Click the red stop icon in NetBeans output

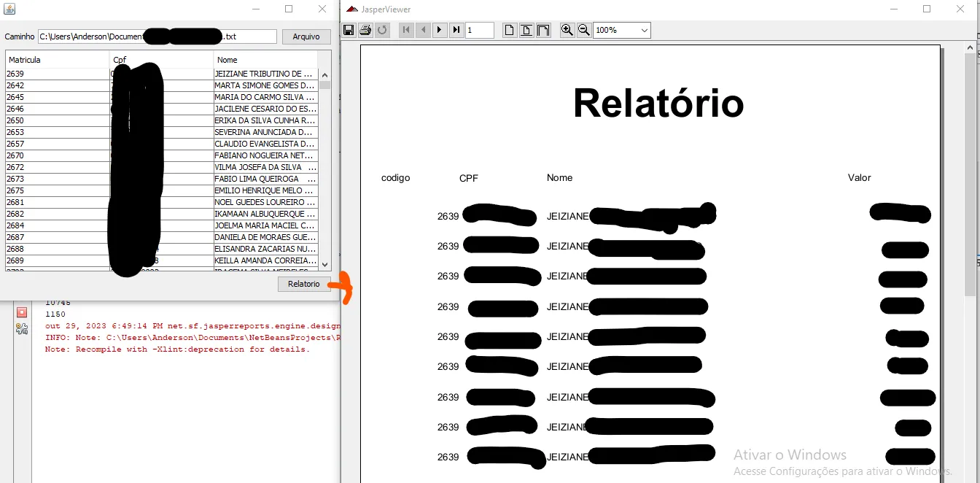(22, 312)
